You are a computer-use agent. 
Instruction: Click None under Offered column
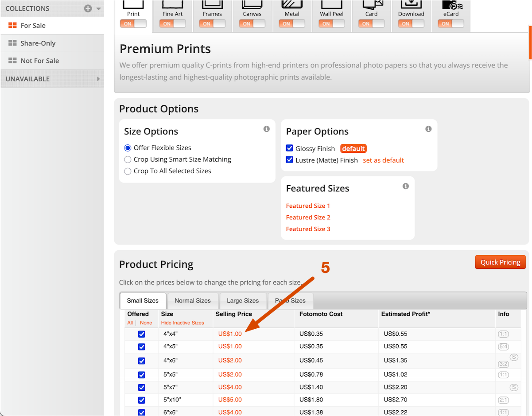click(146, 323)
